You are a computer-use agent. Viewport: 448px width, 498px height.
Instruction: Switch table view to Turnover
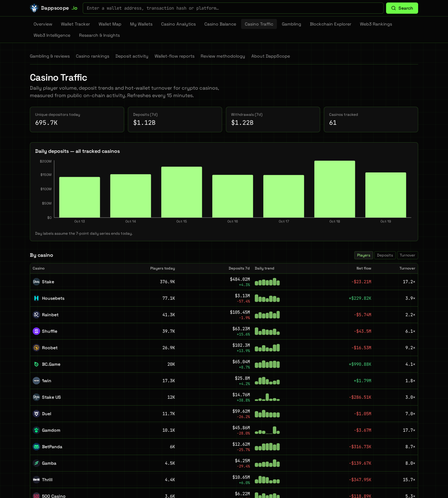click(408, 255)
